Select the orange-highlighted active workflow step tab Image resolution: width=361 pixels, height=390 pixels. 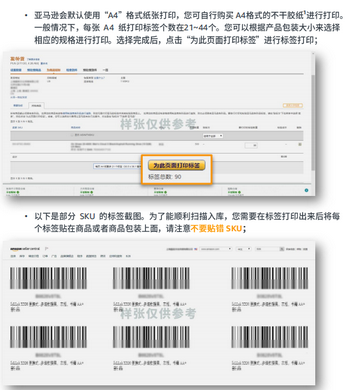[53, 70]
